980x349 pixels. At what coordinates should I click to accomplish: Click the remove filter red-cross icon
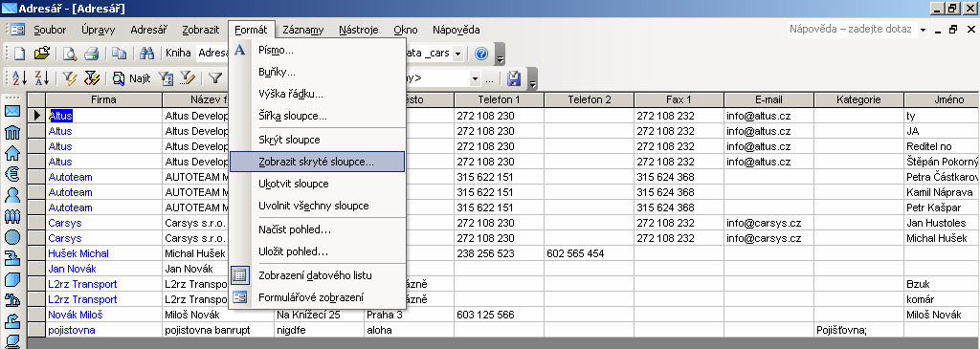91,78
